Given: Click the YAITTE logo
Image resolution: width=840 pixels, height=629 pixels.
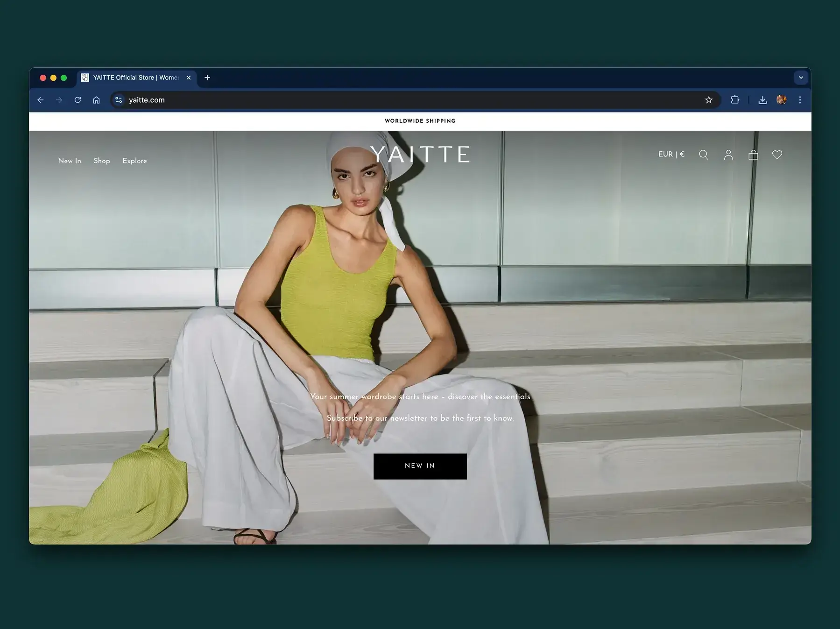Looking at the screenshot, I should pyautogui.click(x=420, y=154).
